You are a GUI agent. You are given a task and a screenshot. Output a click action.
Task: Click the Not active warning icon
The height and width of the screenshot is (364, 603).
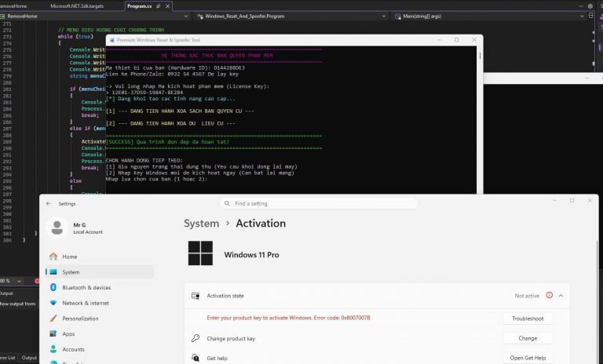pos(549,295)
